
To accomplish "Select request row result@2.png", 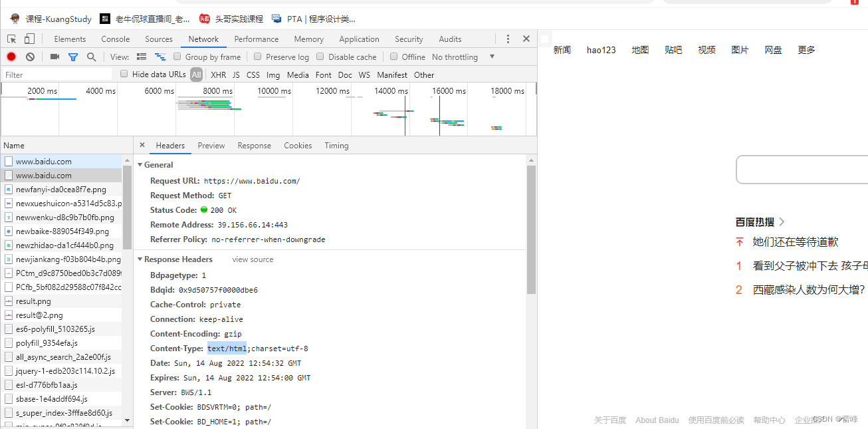I will (x=61, y=315).
